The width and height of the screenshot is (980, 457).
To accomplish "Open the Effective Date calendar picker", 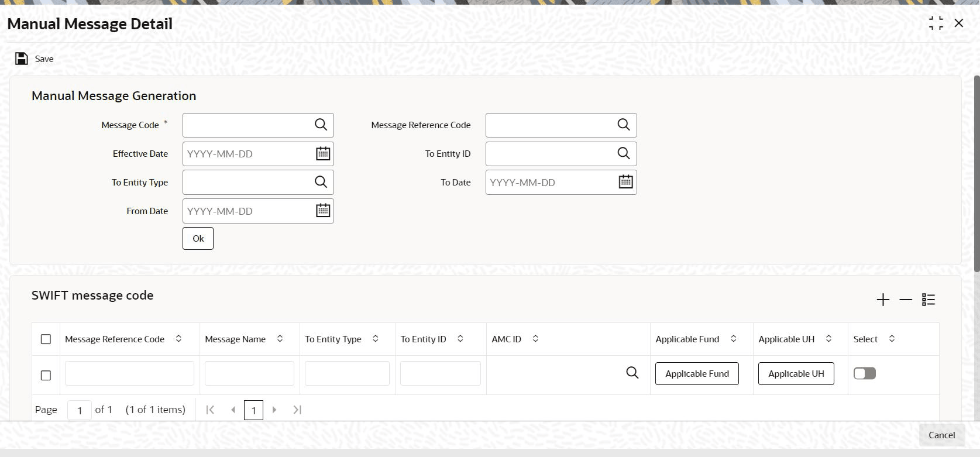I will tap(323, 153).
